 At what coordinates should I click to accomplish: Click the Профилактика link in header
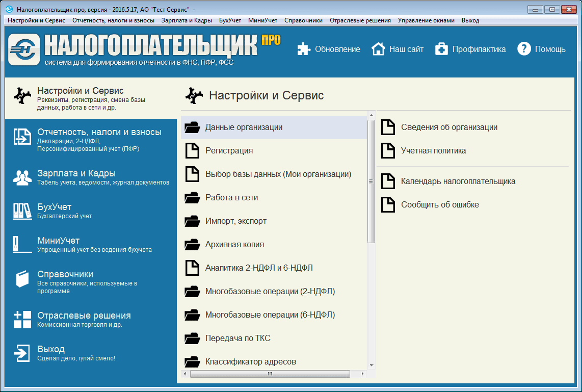[x=479, y=49]
